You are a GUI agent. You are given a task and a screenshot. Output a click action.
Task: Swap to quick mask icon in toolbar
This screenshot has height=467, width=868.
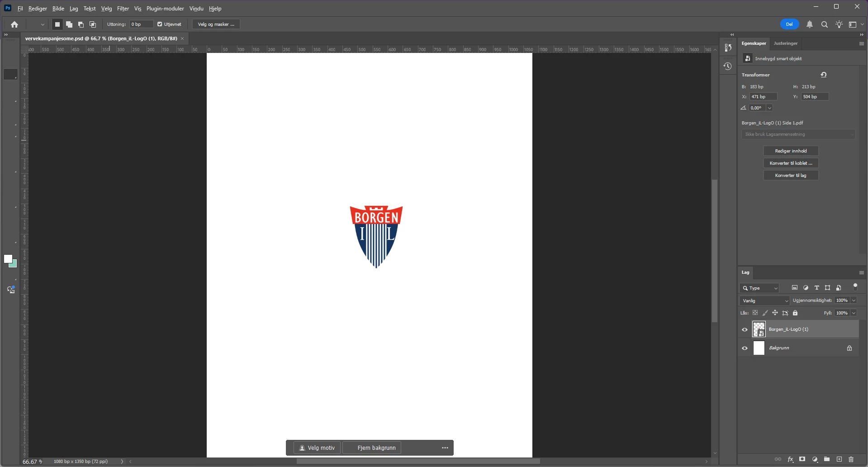[11, 290]
